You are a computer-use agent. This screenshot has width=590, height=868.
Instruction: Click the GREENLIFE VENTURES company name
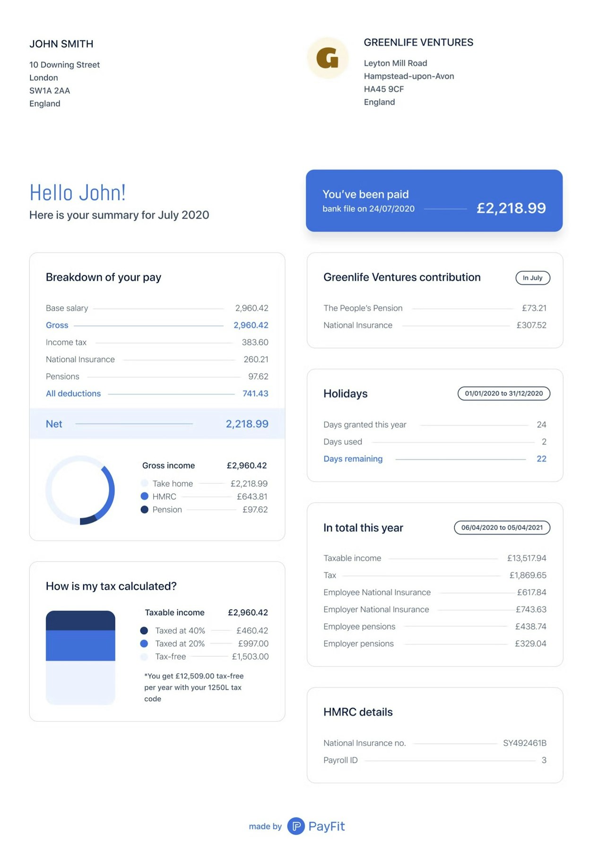click(418, 43)
